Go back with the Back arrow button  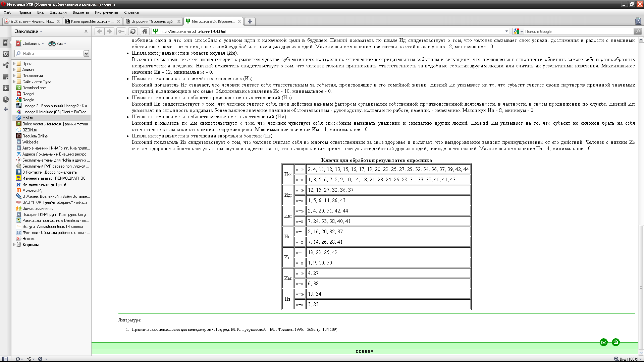point(99,31)
